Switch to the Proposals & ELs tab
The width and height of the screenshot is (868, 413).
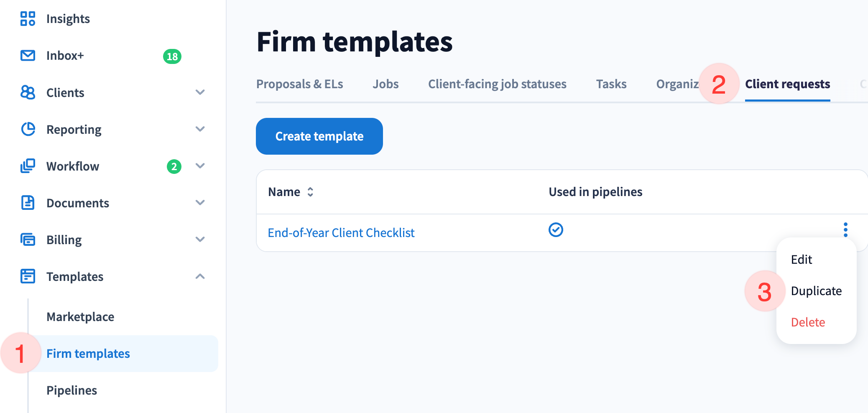point(299,84)
